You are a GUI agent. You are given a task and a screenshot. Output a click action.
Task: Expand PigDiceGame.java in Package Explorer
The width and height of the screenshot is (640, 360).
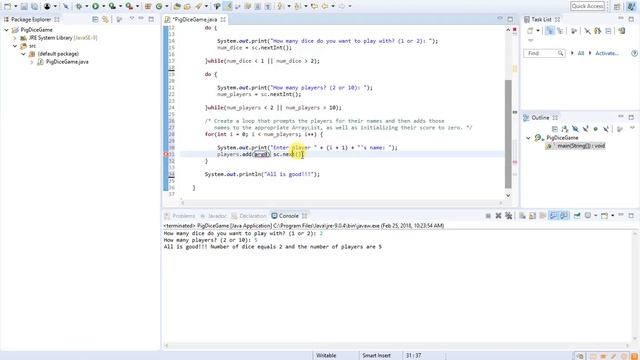(x=31, y=62)
